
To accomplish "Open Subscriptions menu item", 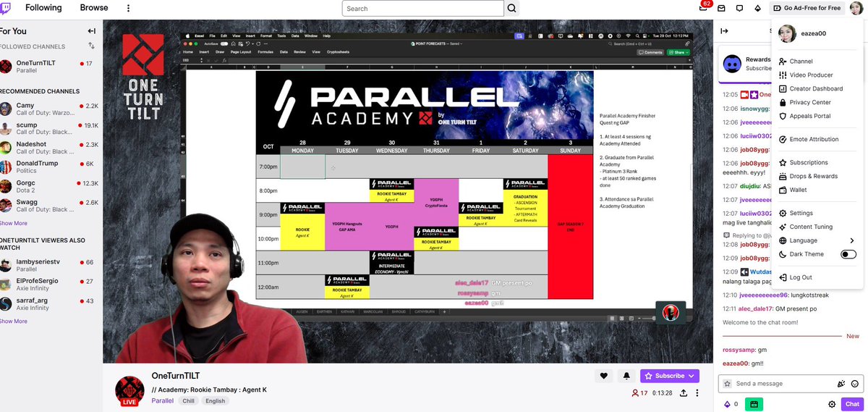I will pyautogui.click(x=817, y=163).
